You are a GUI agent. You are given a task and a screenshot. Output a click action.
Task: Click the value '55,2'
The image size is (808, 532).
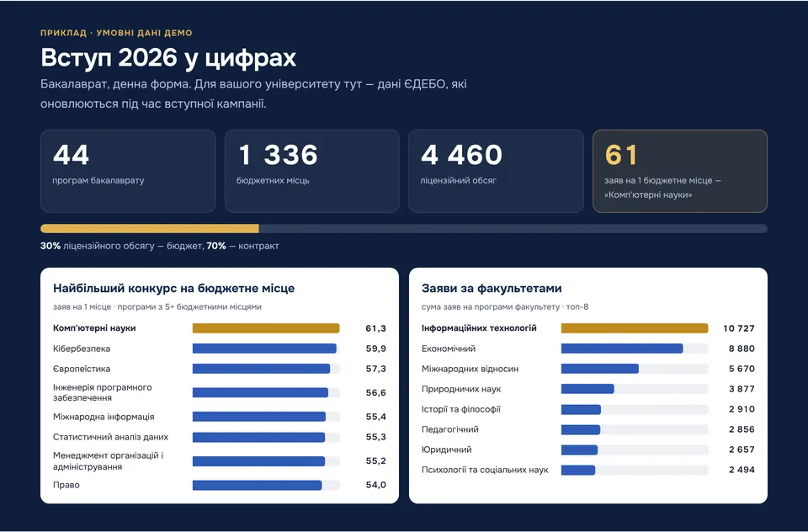coord(375,460)
